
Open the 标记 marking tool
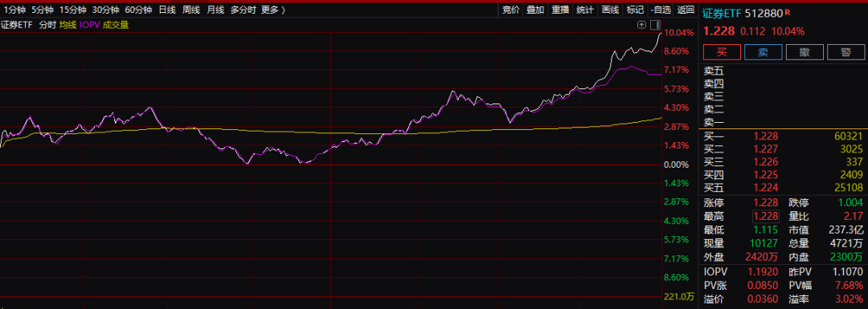635,10
